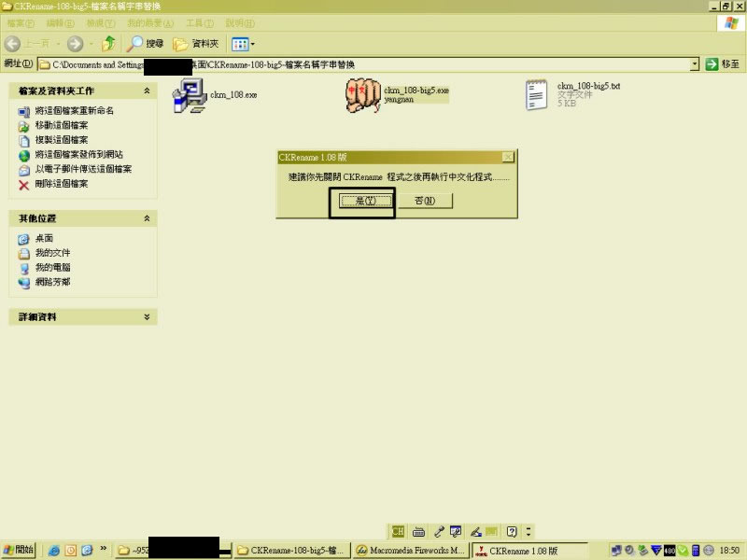Launch Internet Explorer from quick launch
This screenshot has width=747, height=560.
pos(54,551)
